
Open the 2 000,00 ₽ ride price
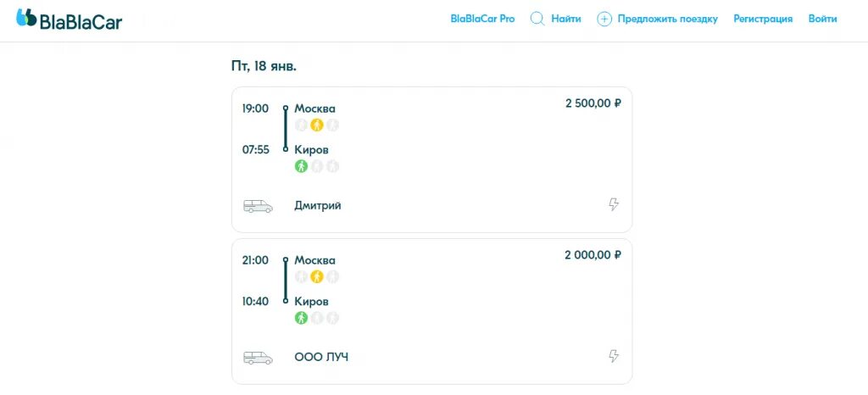593,255
